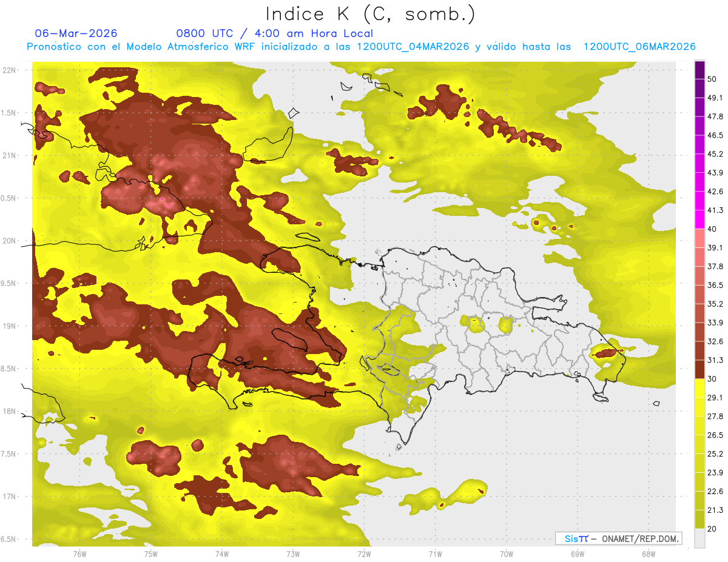Click the colorbar value "20"
This screenshot has height=562, width=728.
[x=712, y=529]
